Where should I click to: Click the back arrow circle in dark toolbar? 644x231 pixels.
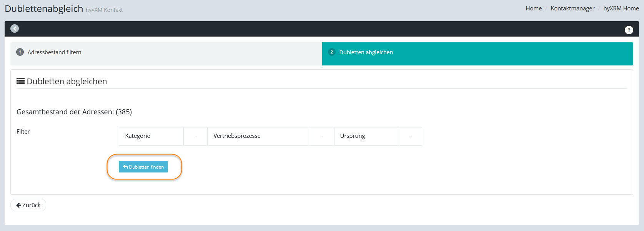click(x=15, y=28)
